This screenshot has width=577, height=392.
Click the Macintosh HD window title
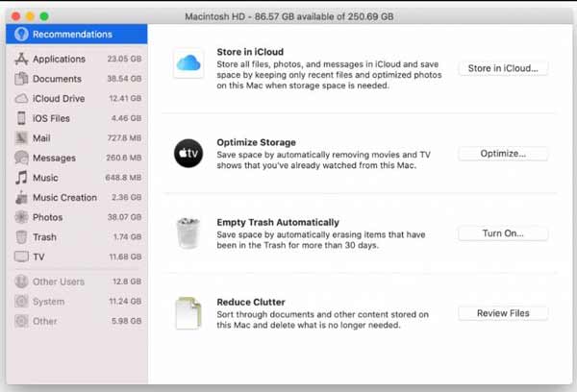289,16
